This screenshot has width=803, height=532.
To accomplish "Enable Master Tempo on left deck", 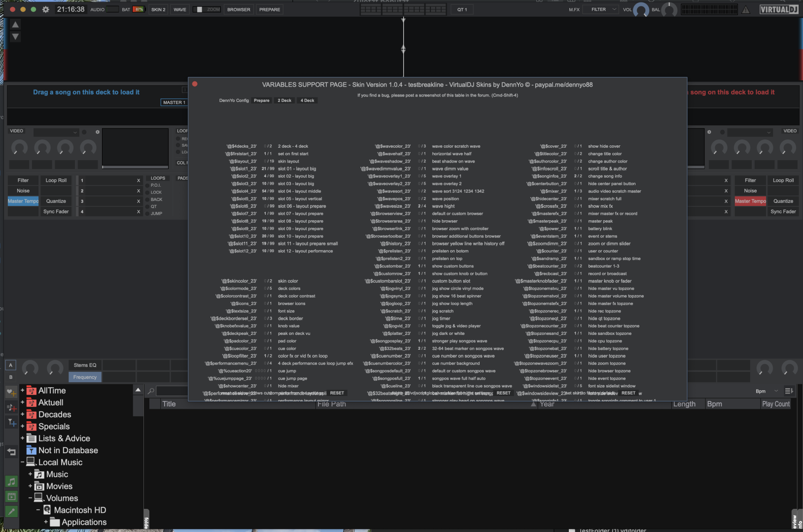I will pos(23,201).
